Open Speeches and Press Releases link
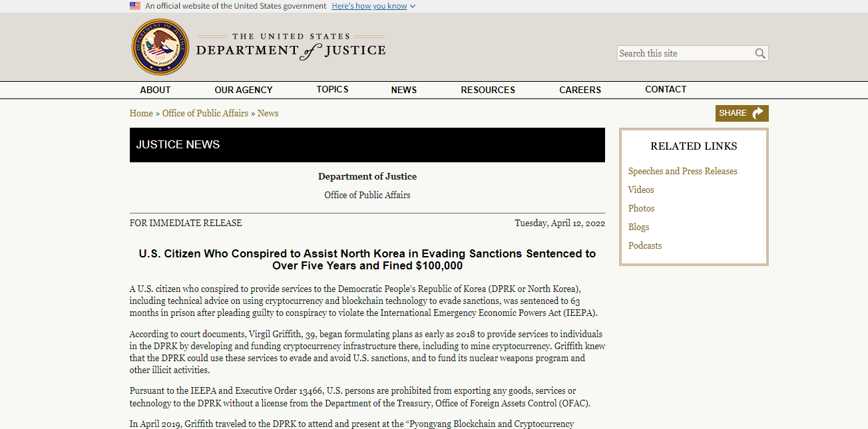868x429 pixels. (683, 171)
